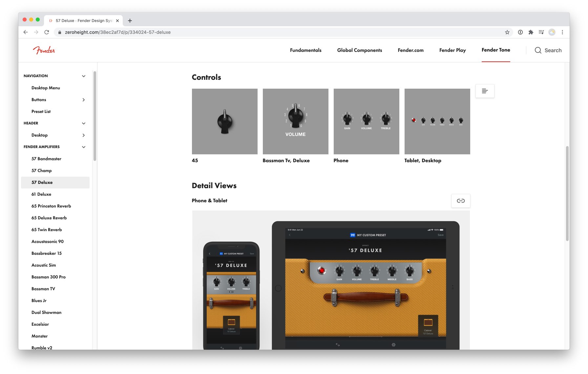
Task: Expand the Buttons submenu
Action: point(84,99)
